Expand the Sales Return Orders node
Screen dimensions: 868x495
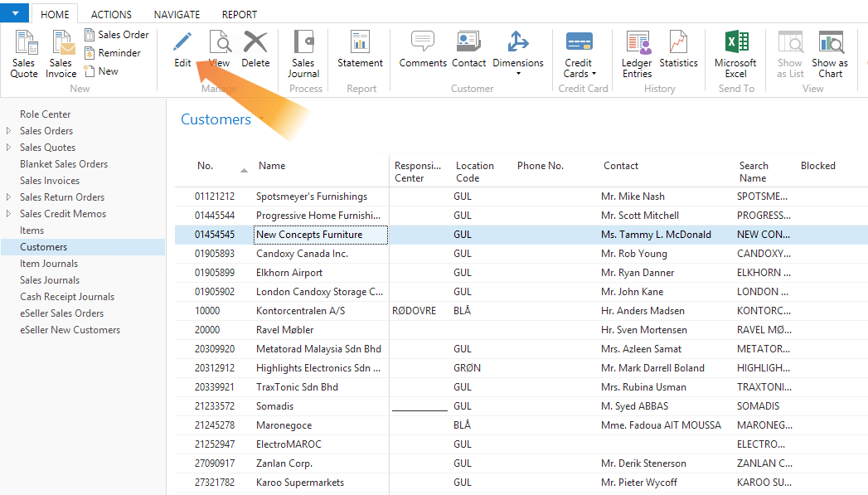(8, 197)
